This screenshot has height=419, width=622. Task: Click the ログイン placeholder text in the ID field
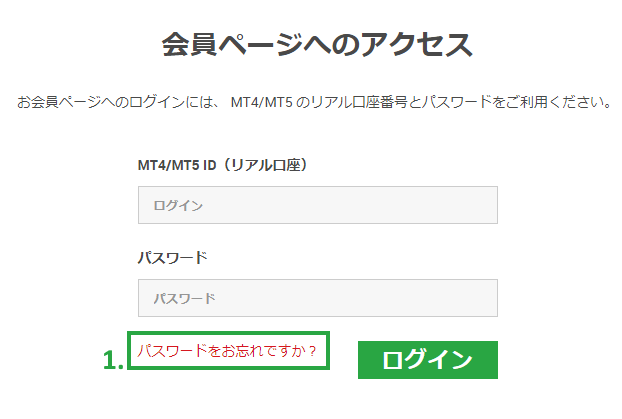pos(178,206)
